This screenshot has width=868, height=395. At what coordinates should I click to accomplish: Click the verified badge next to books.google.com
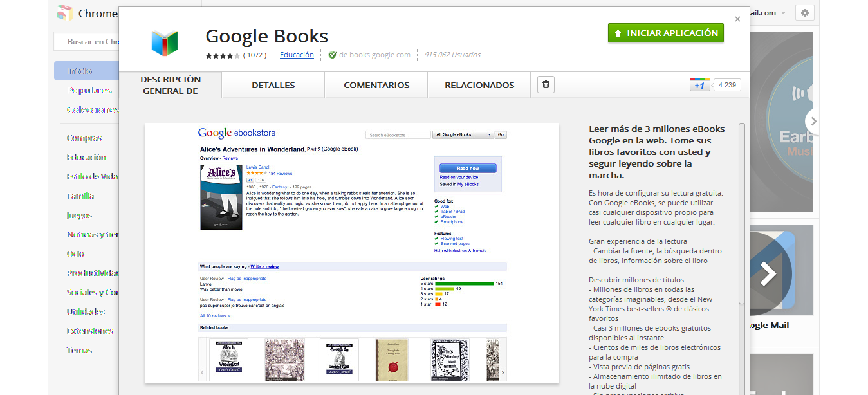pyautogui.click(x=333, y=55)
